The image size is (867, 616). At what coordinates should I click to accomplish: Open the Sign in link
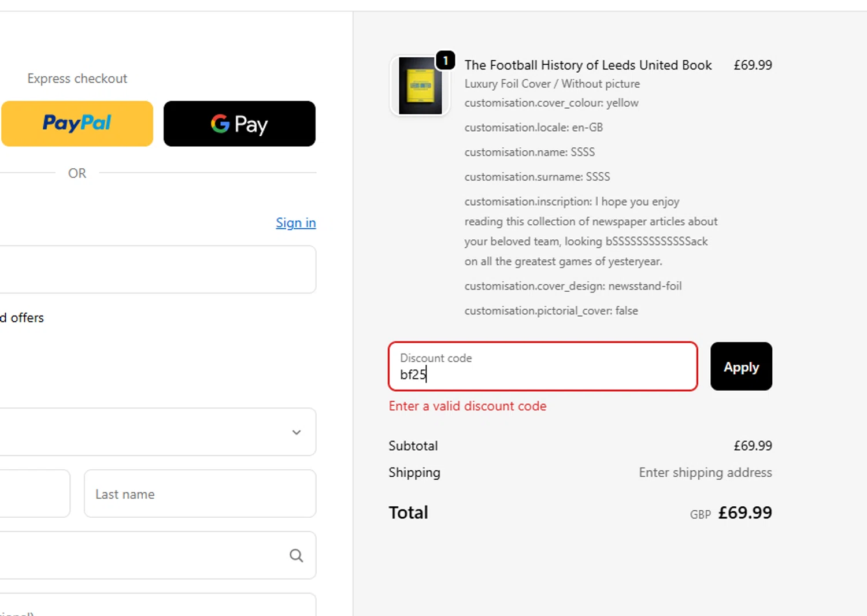click(295, 223)
